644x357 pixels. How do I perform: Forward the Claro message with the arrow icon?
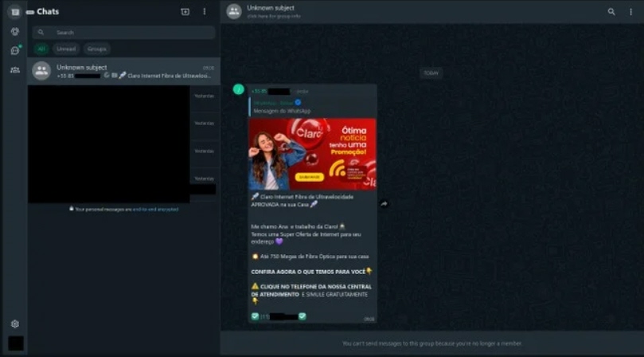coord(384,203)
